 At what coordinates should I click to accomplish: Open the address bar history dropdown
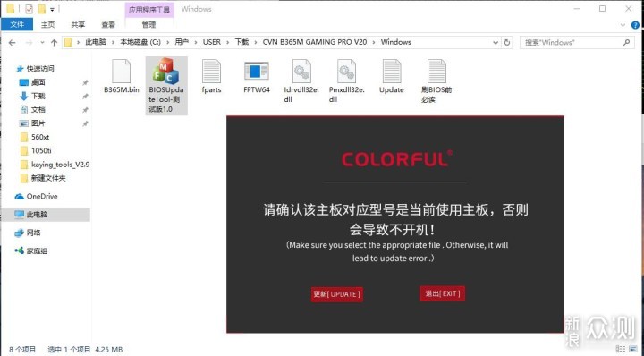point(496,42)
